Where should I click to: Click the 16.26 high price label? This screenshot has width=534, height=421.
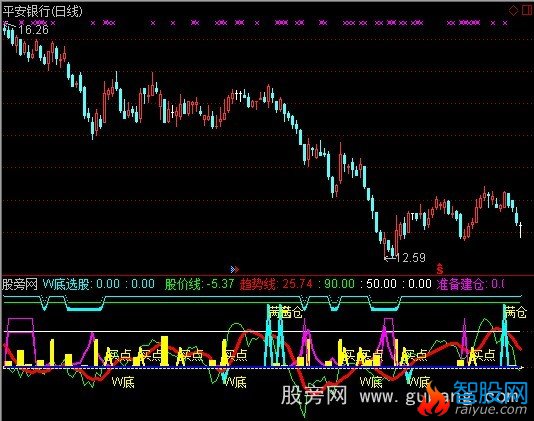click(x=33, y=30)
